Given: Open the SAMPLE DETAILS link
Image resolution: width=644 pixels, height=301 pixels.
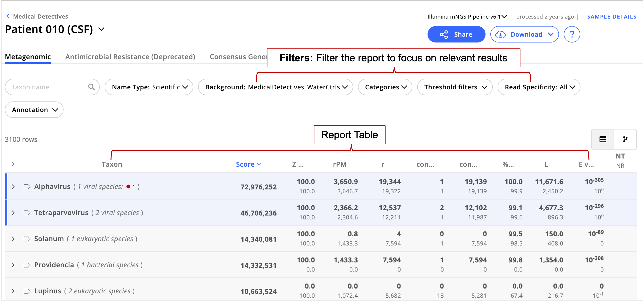Looking at the screenshot, I should pyautogui.click(x=612, y=17).
